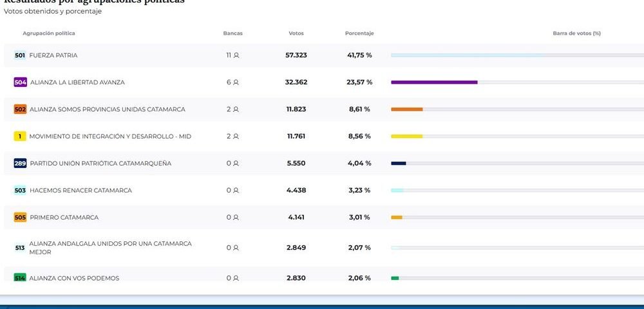Image resolution: width=644 pixels, height=309 pixels.
Task: Select the Alianza Andalgala Unidos row
Action: coord(110,248)
